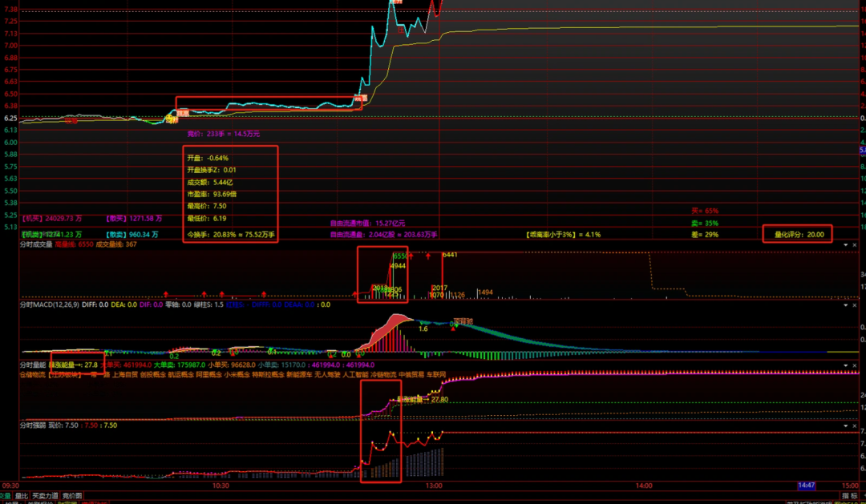Click the 大单卖: 175987.0 value

click(180, 365)
